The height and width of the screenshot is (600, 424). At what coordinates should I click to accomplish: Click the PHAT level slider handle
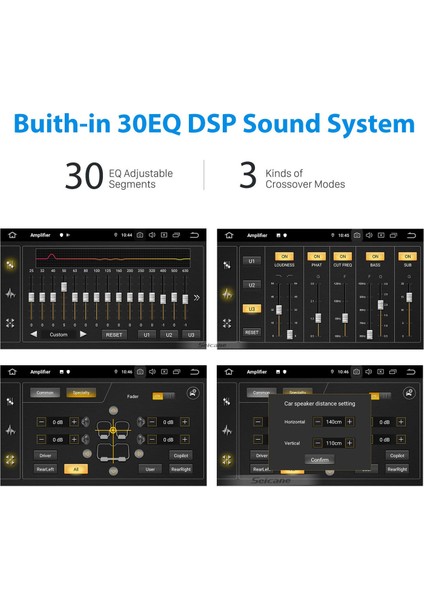pyautogui.click(x=318, y=318)
